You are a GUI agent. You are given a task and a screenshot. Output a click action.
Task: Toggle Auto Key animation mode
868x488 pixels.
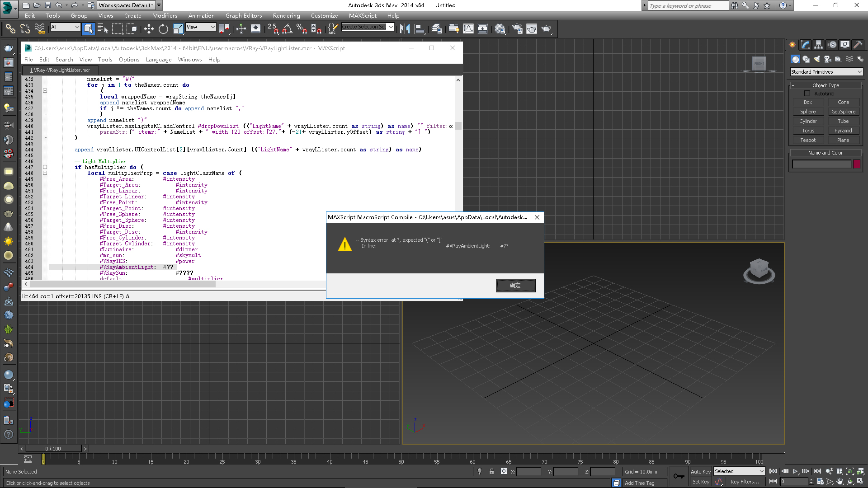click(700, 471)
